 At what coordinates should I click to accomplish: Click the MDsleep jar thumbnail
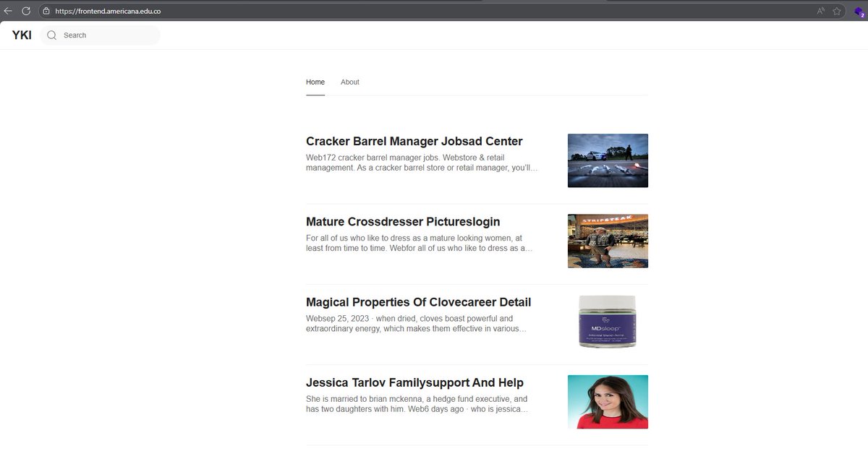[x=608, y=321]
